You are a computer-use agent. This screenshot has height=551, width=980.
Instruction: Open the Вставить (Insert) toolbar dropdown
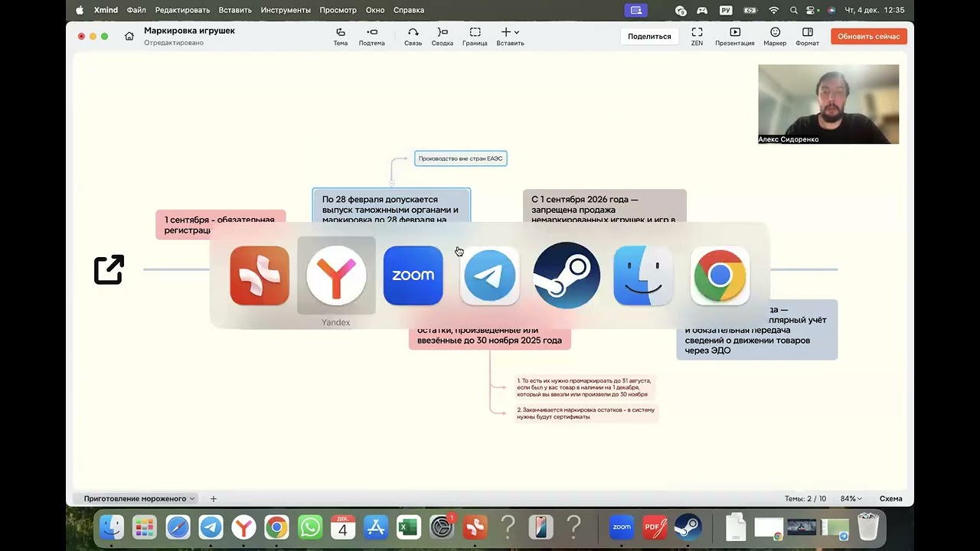pos(510,36)
